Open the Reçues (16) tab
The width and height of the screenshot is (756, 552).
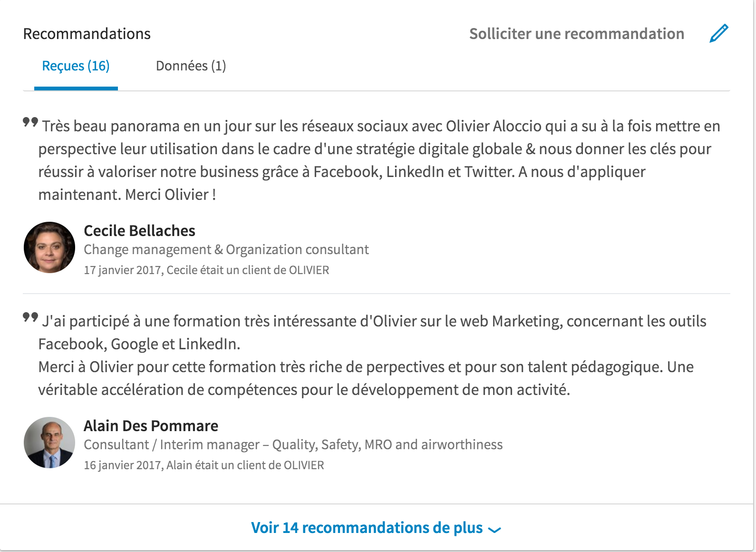pyautogui.click(x=76, y=66)
